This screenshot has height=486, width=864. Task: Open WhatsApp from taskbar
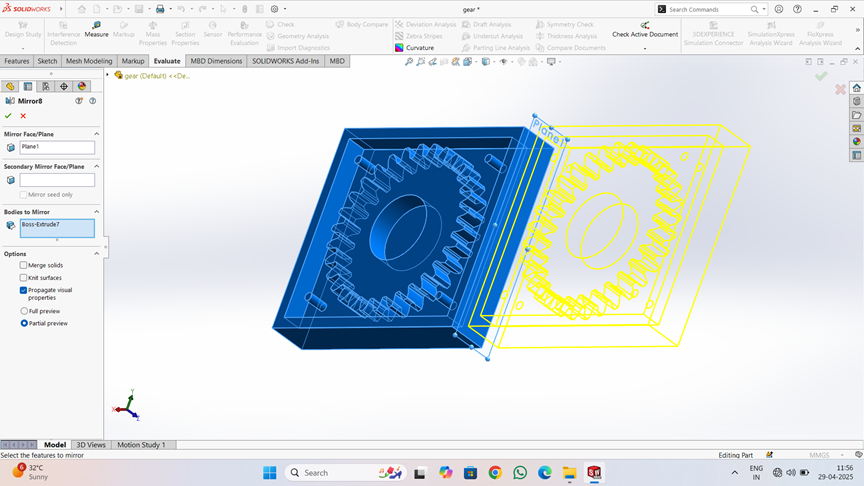point(520,473)
